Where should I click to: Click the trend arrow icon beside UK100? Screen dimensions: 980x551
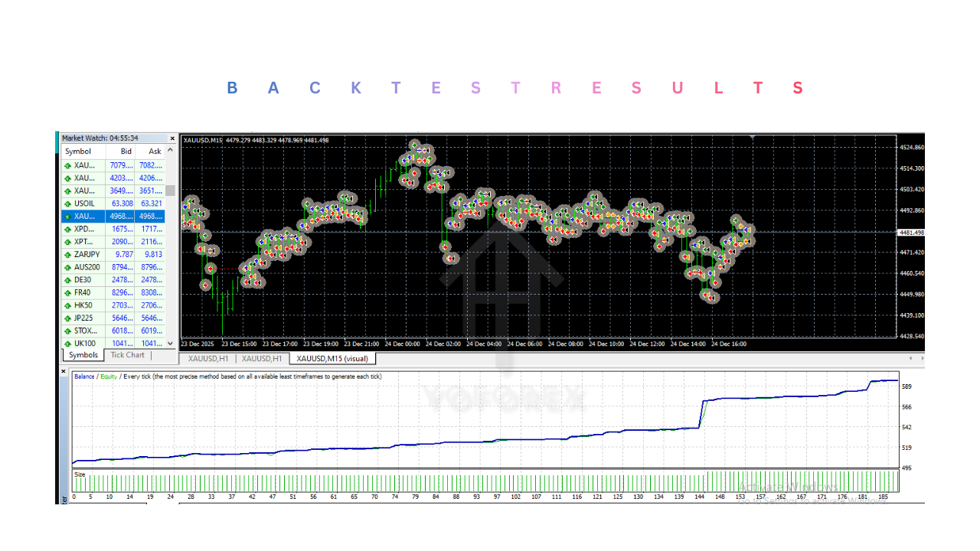tap(69, 343)
